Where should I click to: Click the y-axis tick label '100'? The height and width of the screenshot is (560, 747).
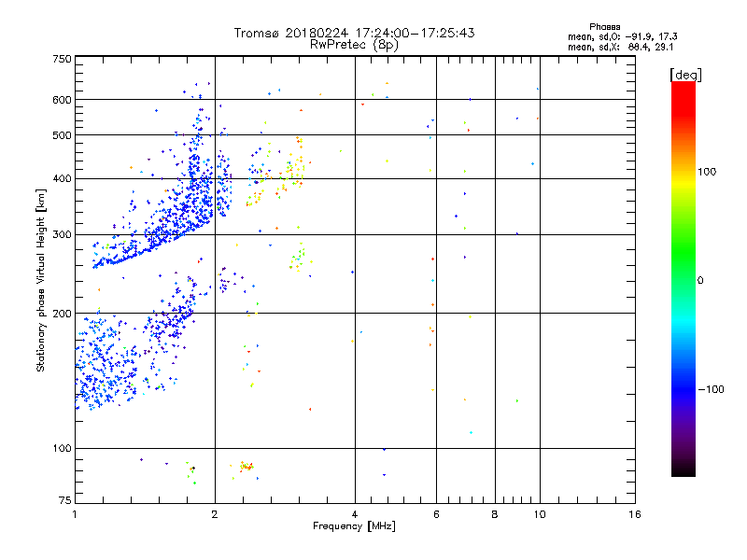pyautogui.click(x=62, y=449)
